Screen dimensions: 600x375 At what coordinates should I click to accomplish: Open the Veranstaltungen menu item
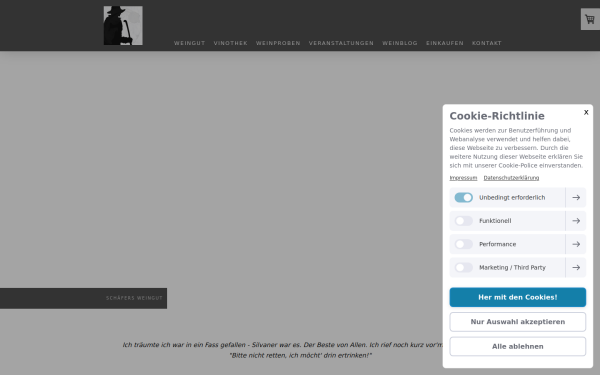click(x=341, y=43)
